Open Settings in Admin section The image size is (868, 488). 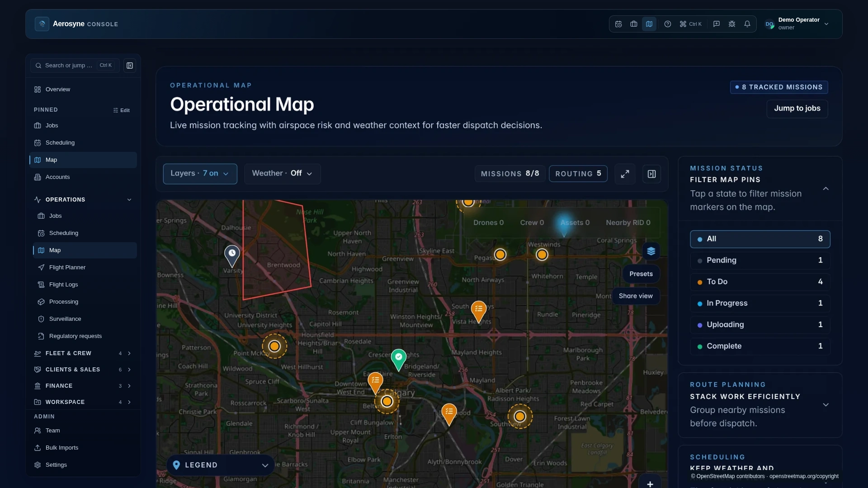pyautogui.click(x=83, y=465)
